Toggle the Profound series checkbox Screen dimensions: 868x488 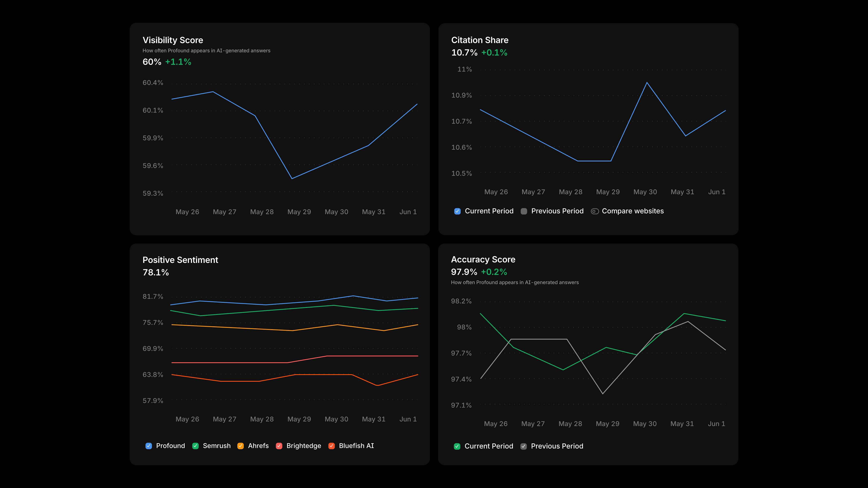(x=149, y=446)
